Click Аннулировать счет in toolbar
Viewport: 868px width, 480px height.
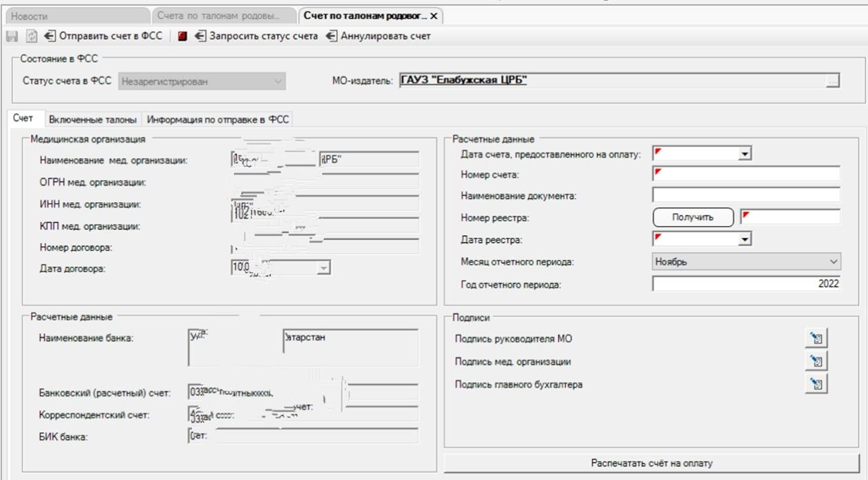point(378,36)
